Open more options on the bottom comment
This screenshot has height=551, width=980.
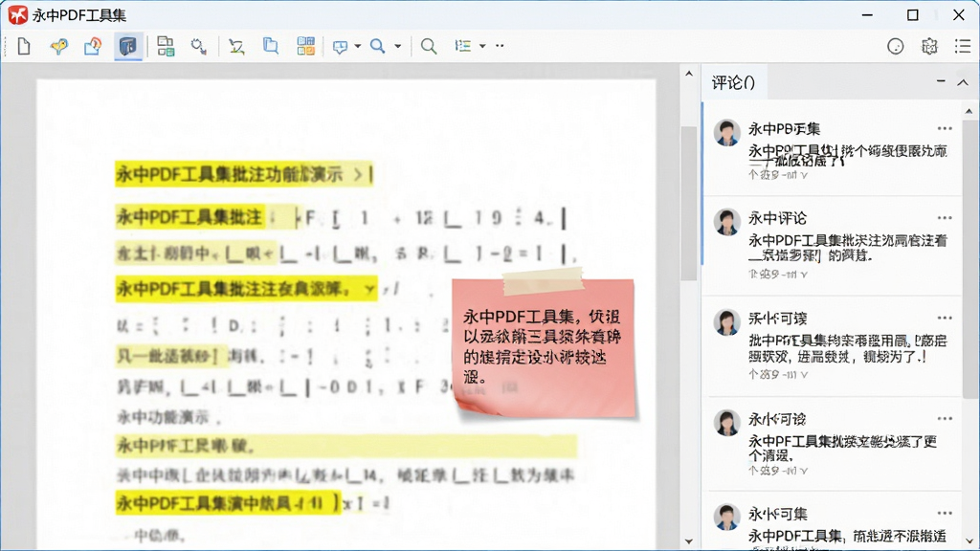pos(945,514)
